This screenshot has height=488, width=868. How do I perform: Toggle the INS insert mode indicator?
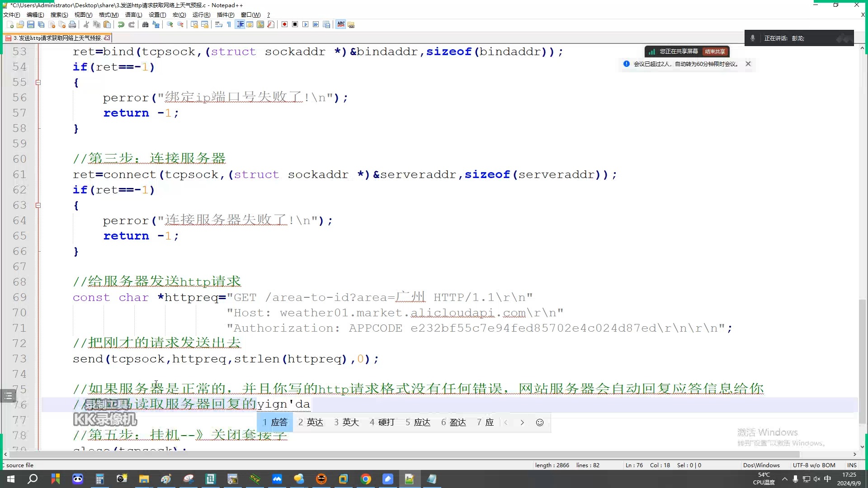[x=852, y=465]
